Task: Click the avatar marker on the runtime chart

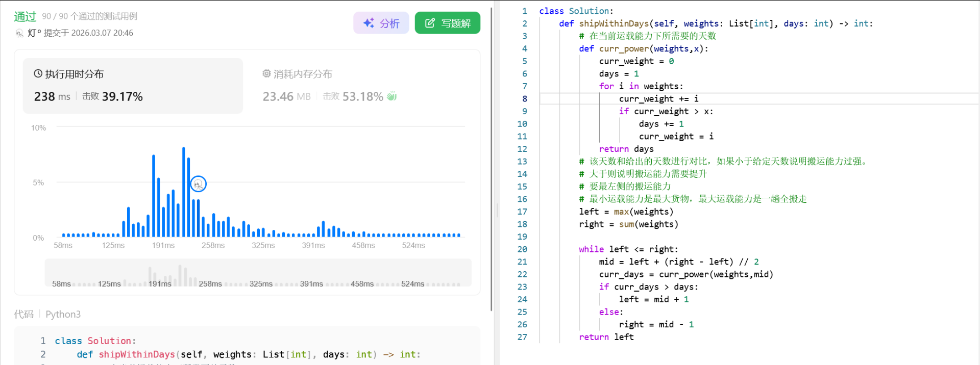Action: point(198,184)
